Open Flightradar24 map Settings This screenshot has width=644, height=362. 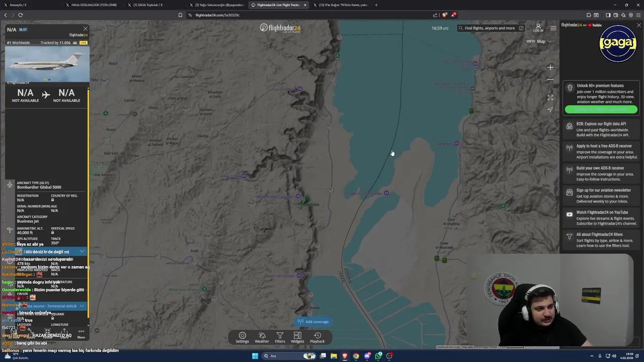(x=242, y=337)
